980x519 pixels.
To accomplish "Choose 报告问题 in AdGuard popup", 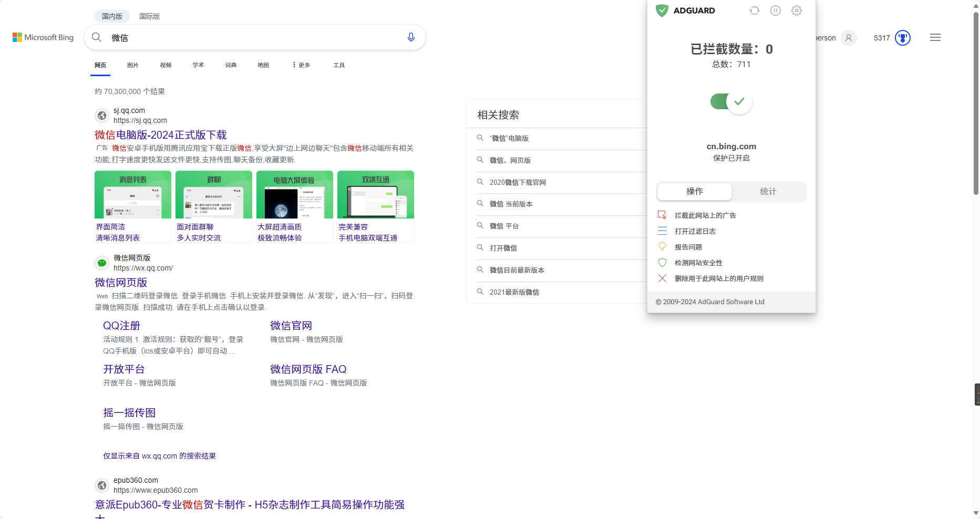I will pyautogui.click(x=688, y=247).
